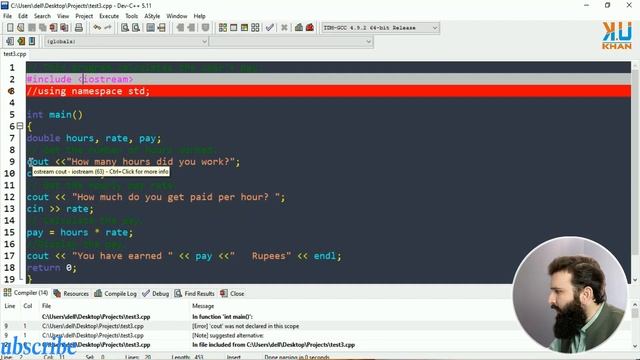Image resolution: width=640 pixels, height=360 pixels.
Task: Click the Delete Profiling Information icon
Action: 310,28
